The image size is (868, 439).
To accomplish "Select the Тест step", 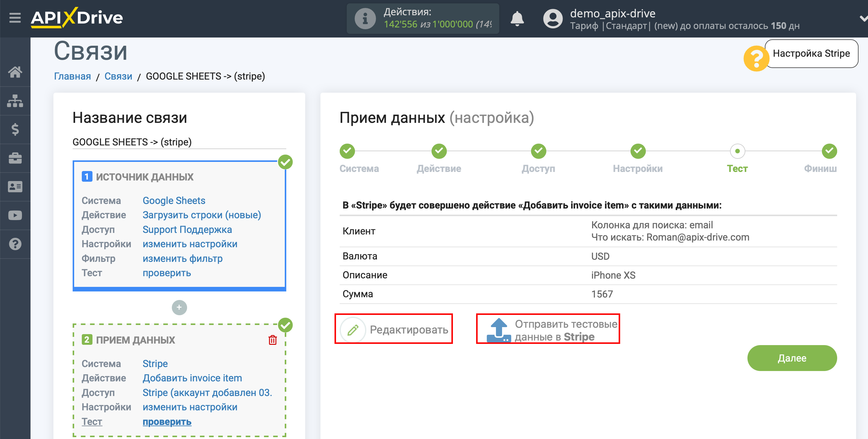I will [737, 151].
